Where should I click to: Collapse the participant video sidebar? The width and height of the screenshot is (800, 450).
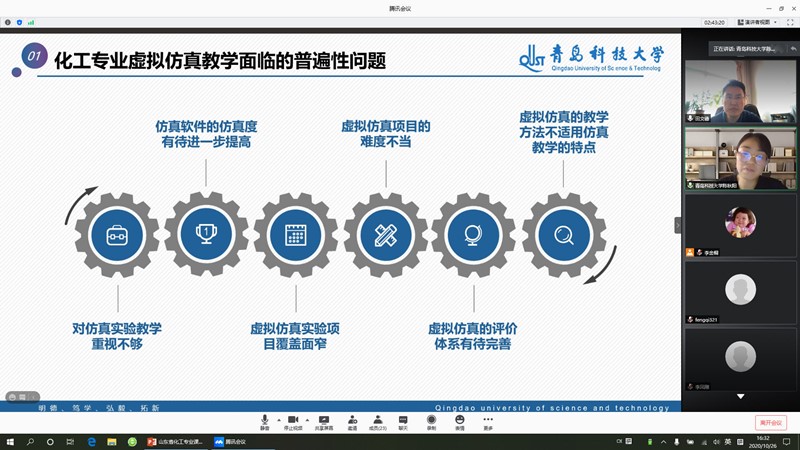click(678, 225)
